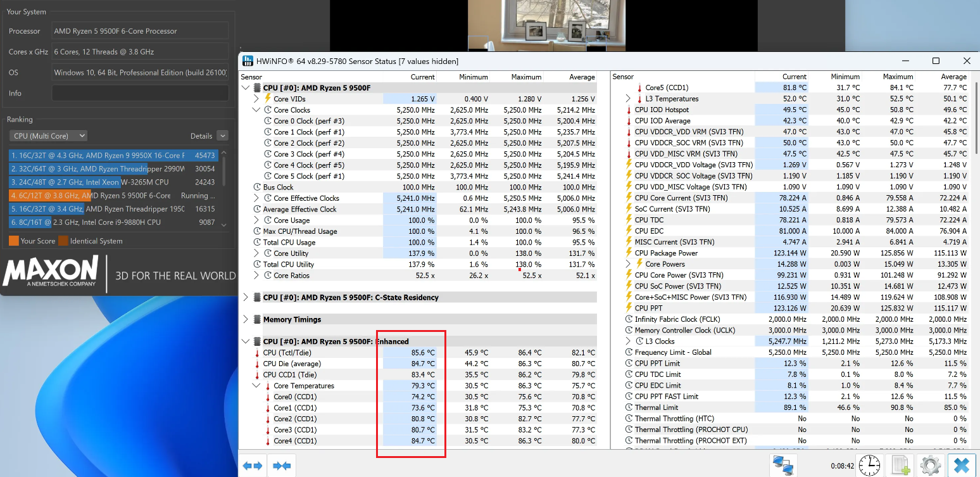980x477 pixels.
Task: Expand Core Effective Clocks
Action: 256,198
